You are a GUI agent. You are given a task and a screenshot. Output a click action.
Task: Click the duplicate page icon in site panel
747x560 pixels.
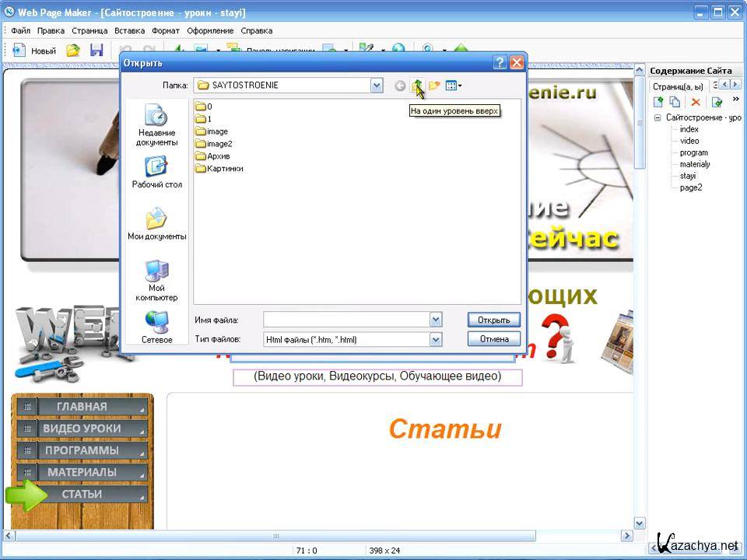(x=675, y=102)
